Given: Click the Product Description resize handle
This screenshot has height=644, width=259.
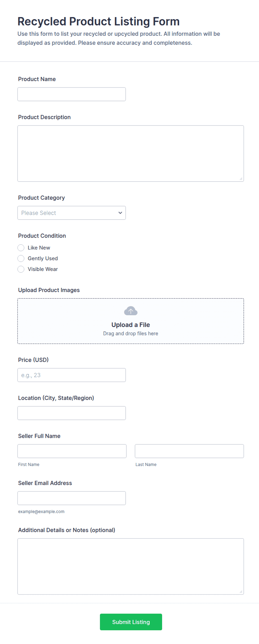Looking at the screenshot, I should [x=241, y=179].
